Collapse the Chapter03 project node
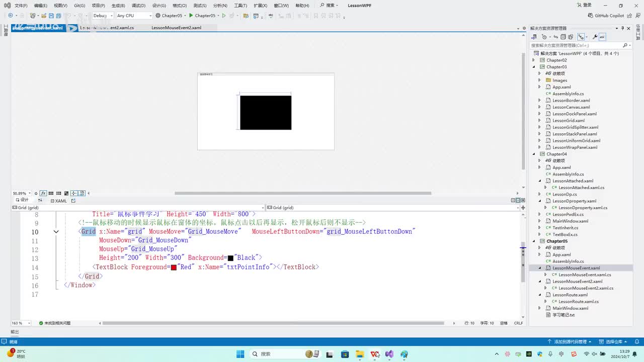 534,67
